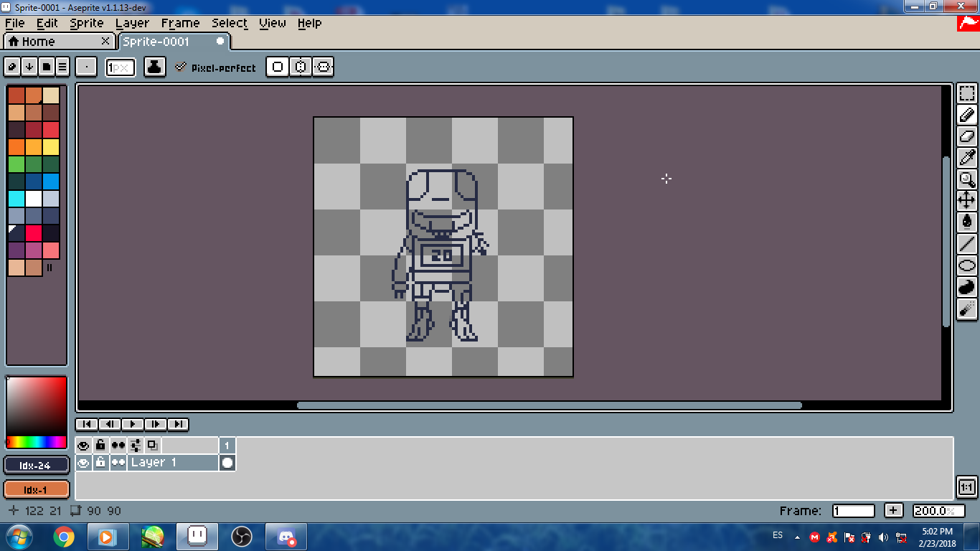Image resolution: width=980 pixels, height=551 pixels.
Task: Go to the previous frame
Action: pos(110,424)
